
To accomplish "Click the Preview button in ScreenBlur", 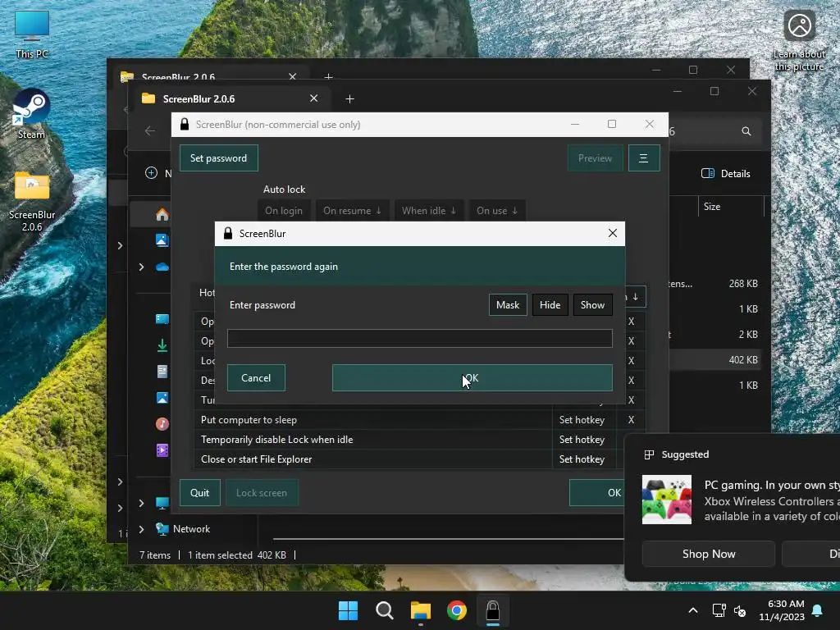I will coord(596,158).
